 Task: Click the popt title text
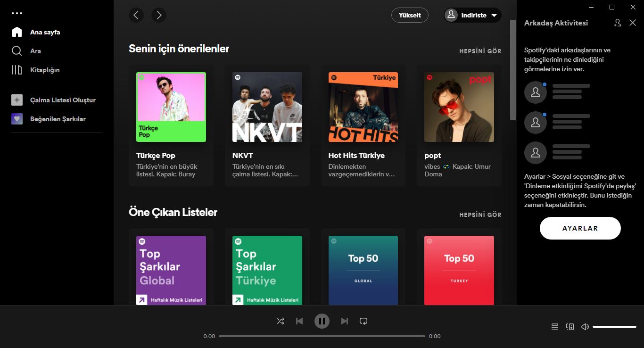(x=433, y=155)
